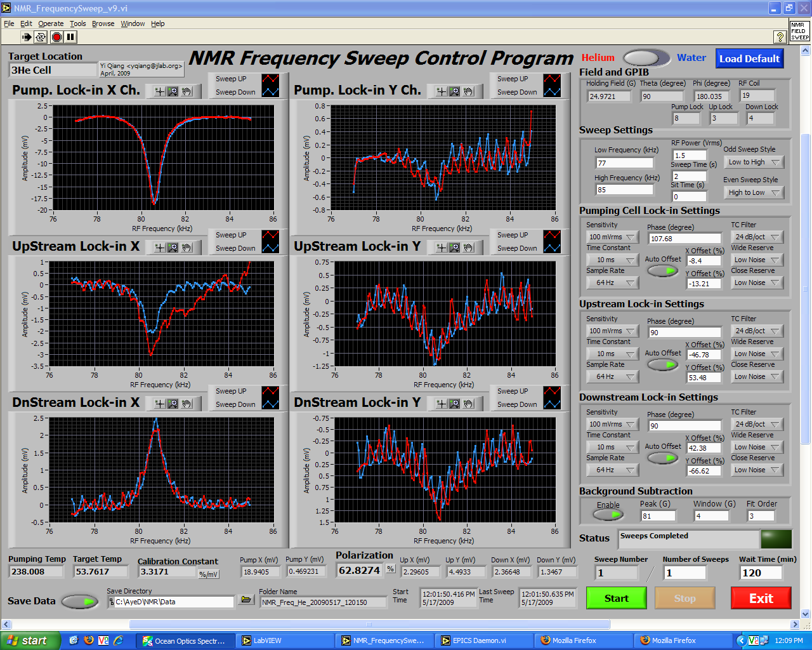Select cursor tool on UpStream Lock-in Y graph

tap(441, 248)
